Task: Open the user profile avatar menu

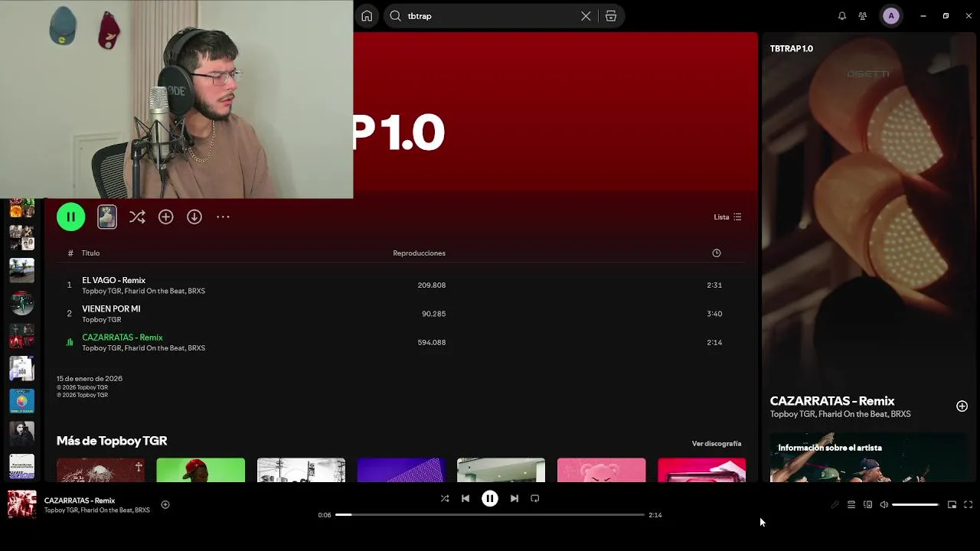Action: (x=890, y=16)
